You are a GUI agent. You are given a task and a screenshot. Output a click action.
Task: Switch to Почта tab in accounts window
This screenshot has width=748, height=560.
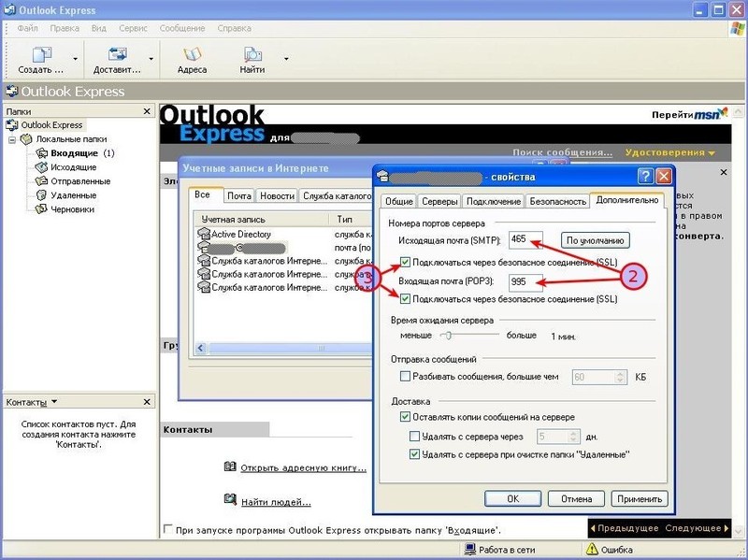239,196
